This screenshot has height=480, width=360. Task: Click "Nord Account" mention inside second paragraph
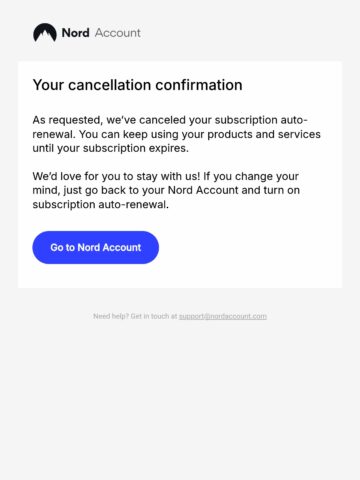click(x=203, y=190)
